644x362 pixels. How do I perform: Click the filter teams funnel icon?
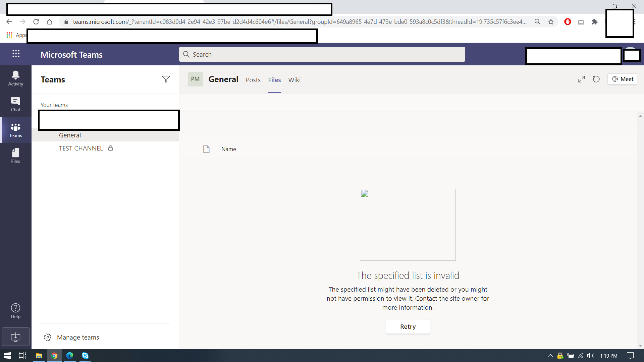click(x=166, y=79)
